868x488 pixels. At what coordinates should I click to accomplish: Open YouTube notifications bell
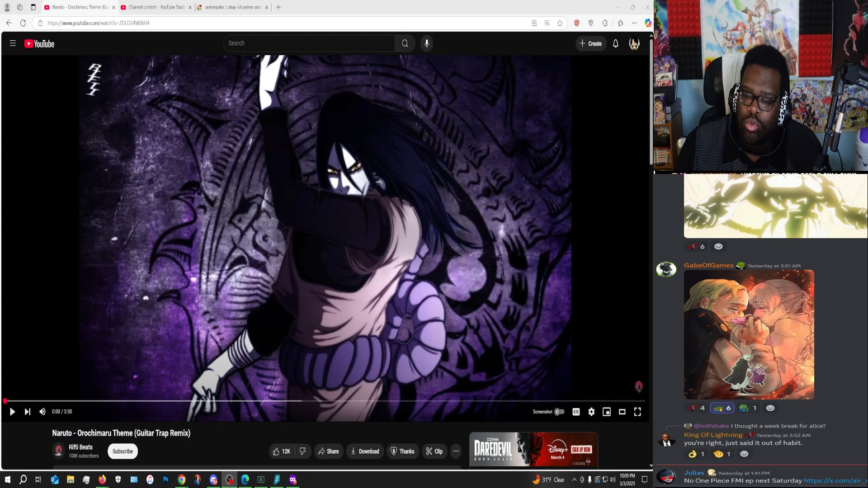615,44
